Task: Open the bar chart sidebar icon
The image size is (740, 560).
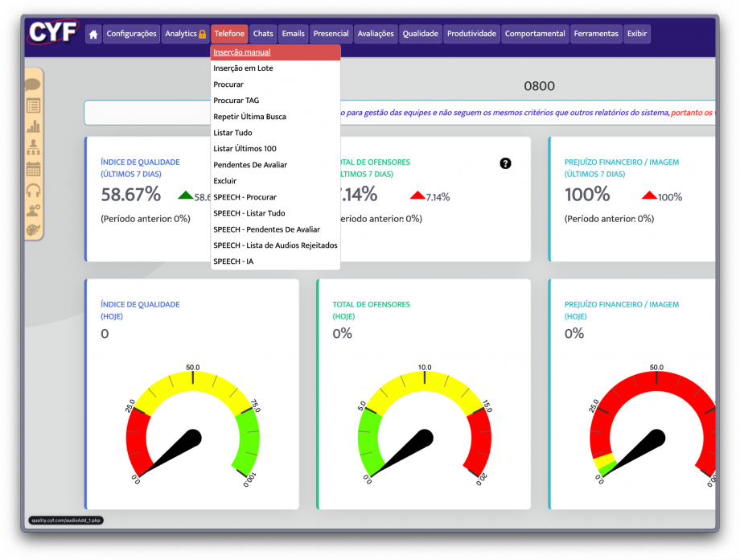Action: pos(33,126)
